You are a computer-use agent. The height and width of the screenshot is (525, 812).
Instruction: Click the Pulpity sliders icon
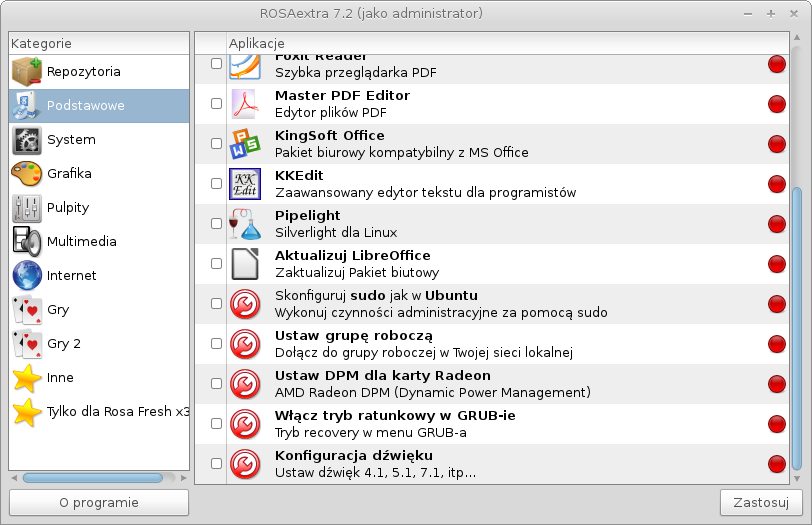pyautogui.click(x=26, y=208)
